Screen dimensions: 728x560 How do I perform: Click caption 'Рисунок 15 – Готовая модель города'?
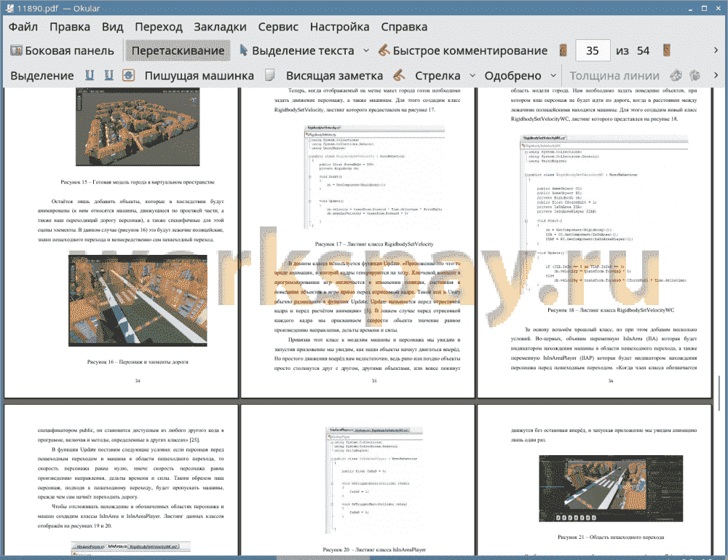coord(138,182)
